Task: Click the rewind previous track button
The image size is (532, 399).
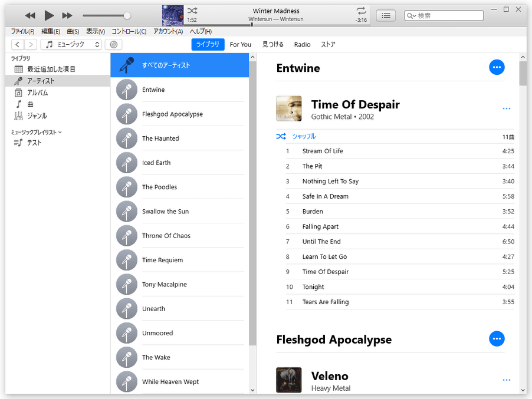Action: click(30, 15)
